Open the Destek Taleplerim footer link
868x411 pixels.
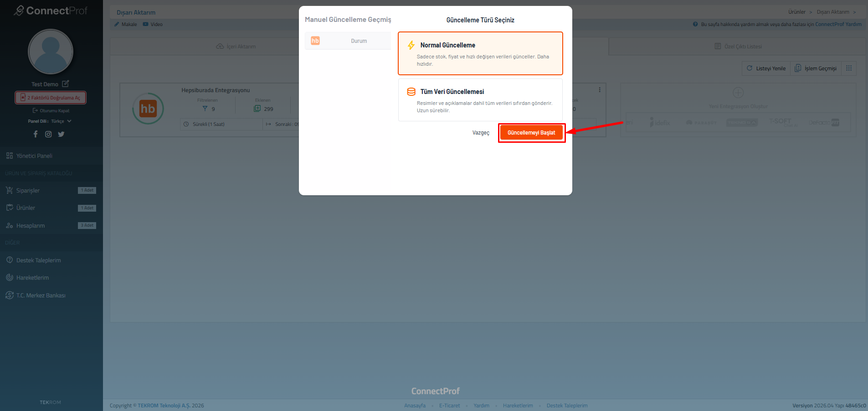pyautogui.click(x=567, y=406)
